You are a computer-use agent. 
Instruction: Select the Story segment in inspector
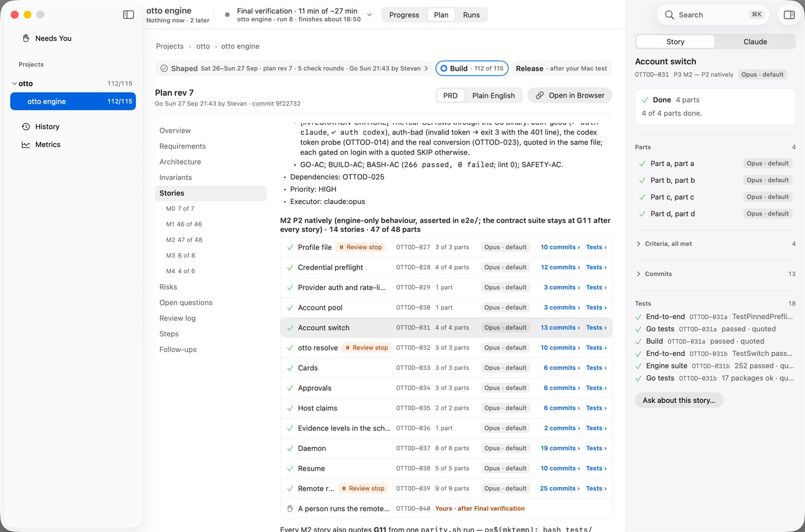[x=675, y=42]
